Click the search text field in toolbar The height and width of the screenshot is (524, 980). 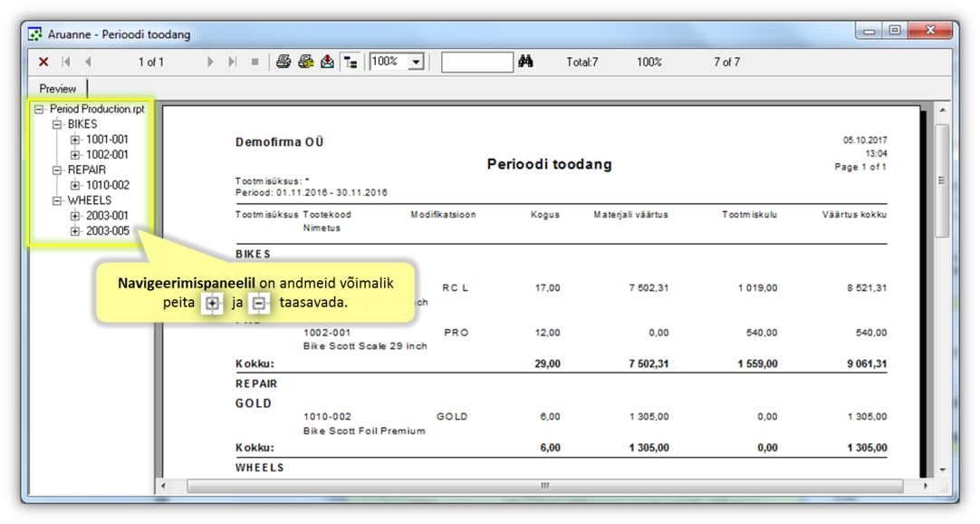click(477, 62)
